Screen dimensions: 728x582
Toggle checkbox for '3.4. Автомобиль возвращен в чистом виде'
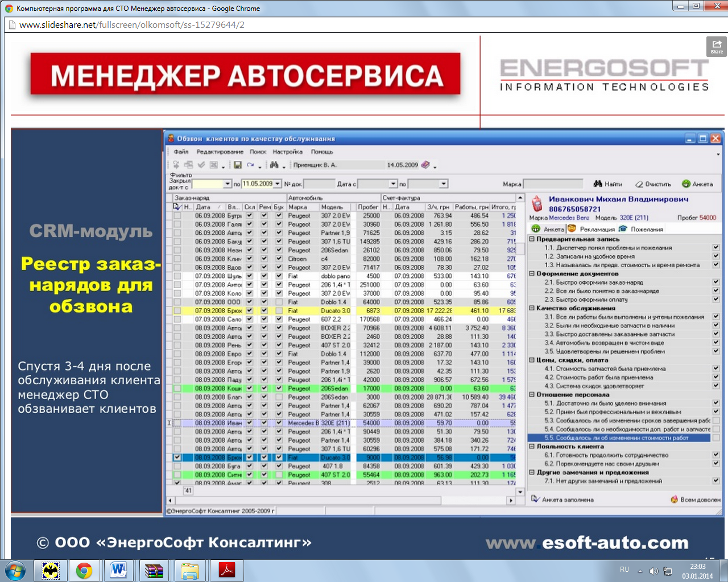716,343
